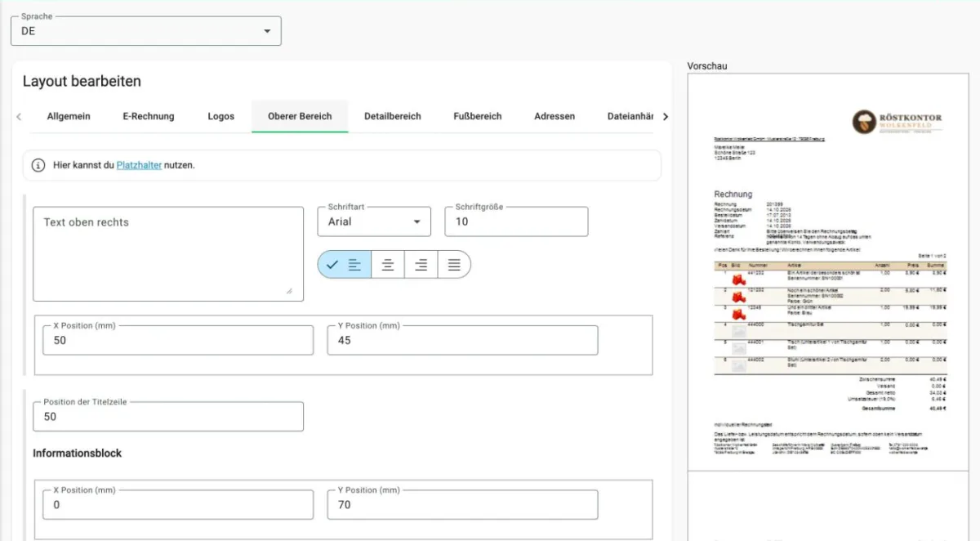Viewport: 980px width, 541px height.
Task: Edit the X Position field above Position der Titelzeile
Action: 178,340
